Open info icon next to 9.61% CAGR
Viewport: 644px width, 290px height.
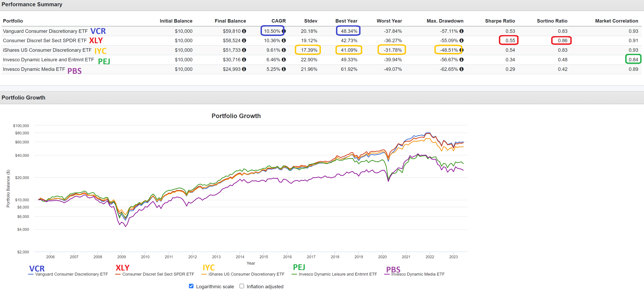coord(284,50)
